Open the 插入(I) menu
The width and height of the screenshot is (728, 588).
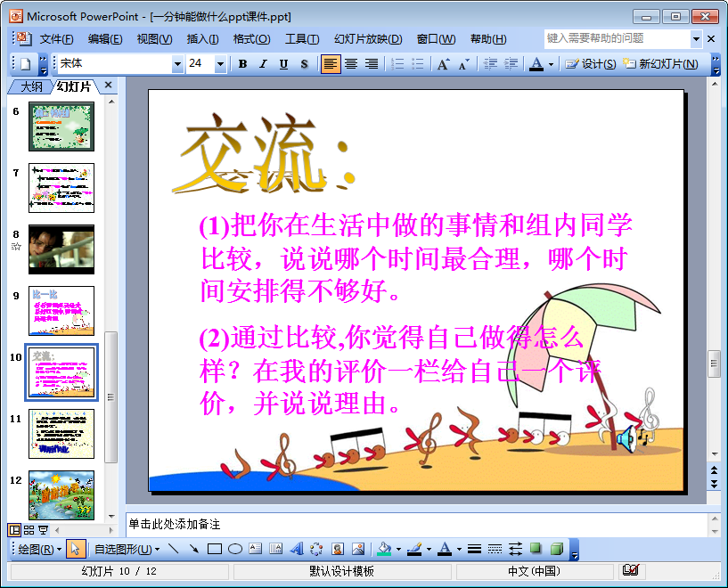click(x=202, y=39)
